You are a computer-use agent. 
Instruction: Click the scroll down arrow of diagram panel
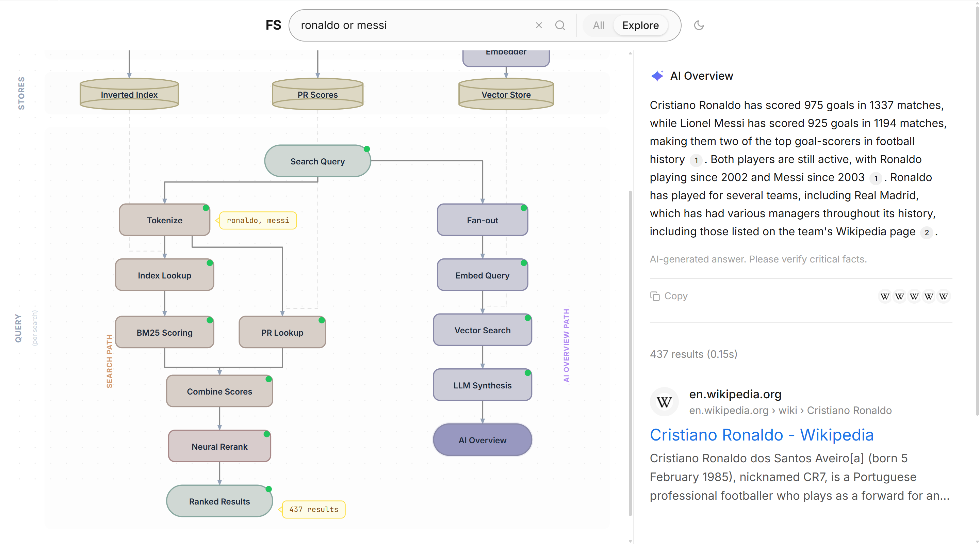pyautogui.click(x=631, y=541)
